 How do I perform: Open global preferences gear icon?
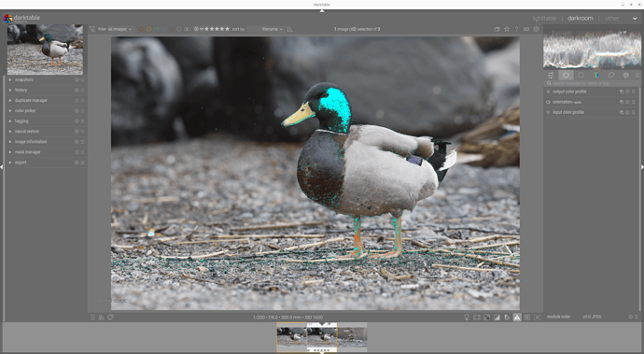coord(536,29)
